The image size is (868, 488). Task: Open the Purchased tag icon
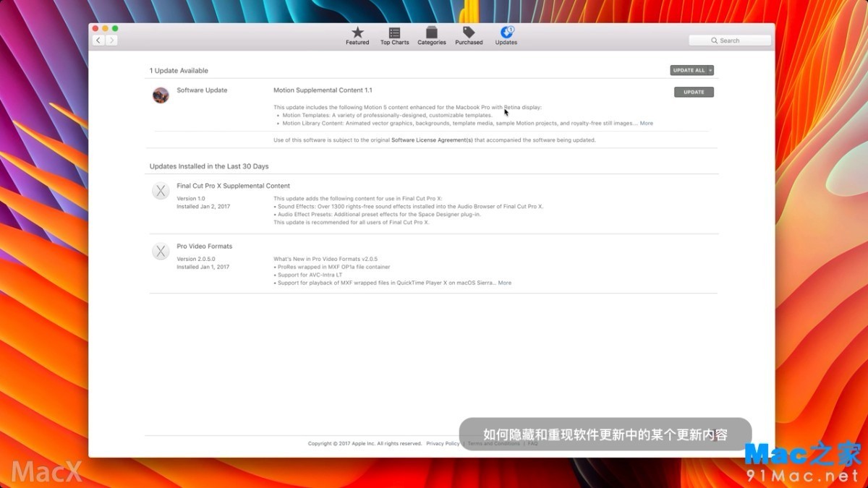tap(469, 33)
